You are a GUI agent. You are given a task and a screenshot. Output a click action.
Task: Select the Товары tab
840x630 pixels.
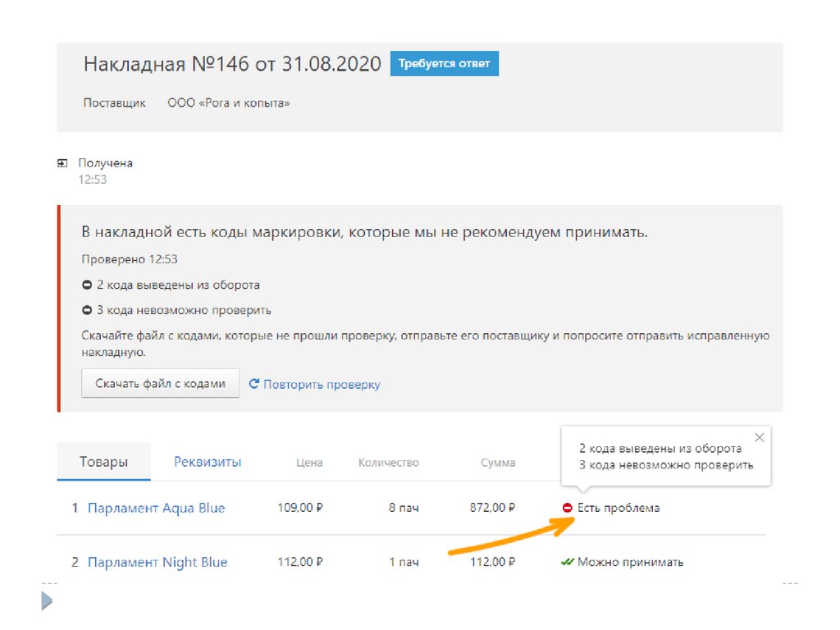(103, 462)
